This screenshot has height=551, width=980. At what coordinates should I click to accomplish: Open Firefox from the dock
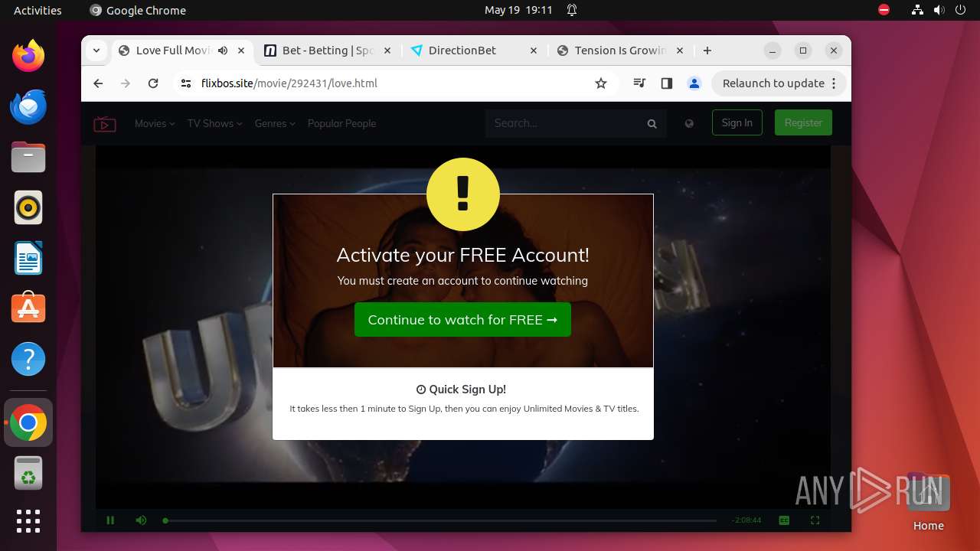(x=28, y=56)
